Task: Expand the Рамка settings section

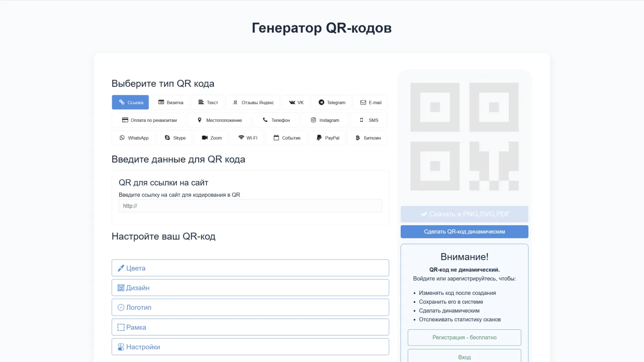Action: point(250,327)
